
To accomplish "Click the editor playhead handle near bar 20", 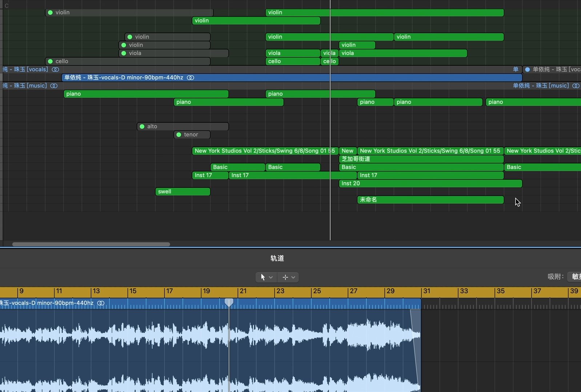I will click(229, 302).
